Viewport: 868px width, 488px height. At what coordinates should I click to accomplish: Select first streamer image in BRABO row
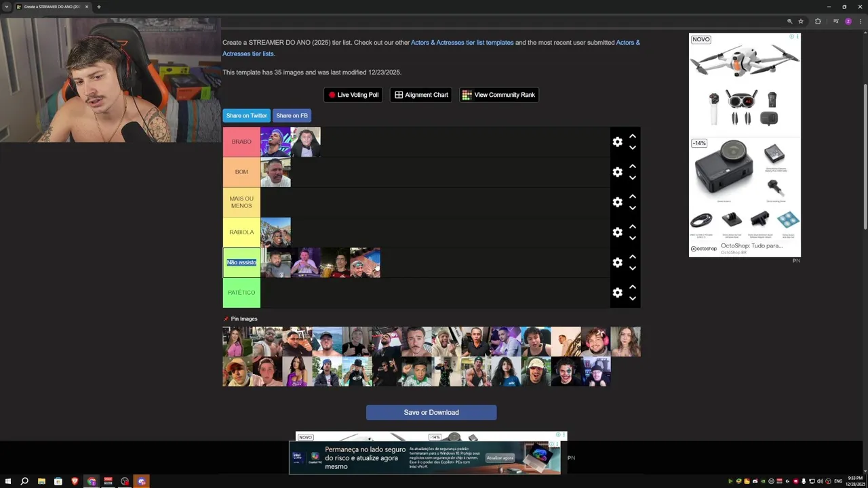point(275,142)
